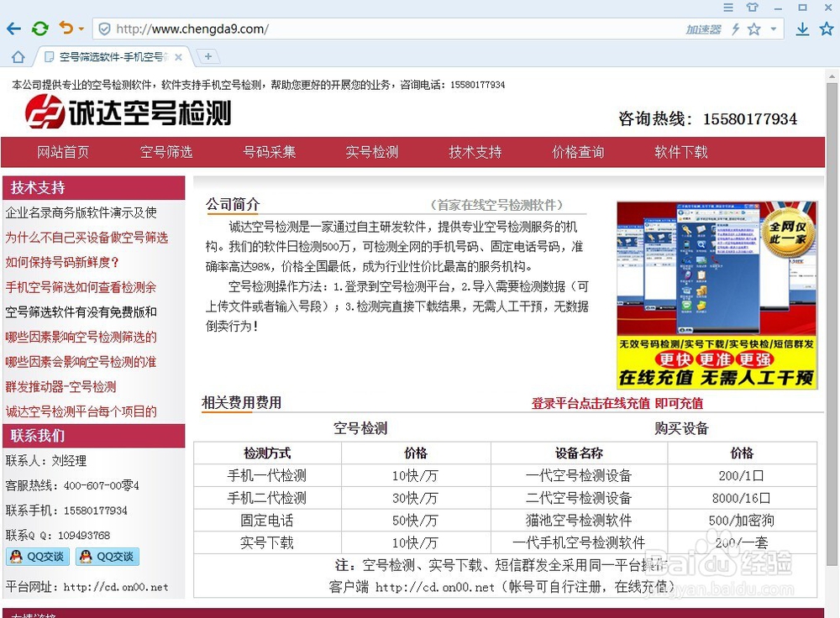The height and width of the screenshot is (618, 840).
Task: Open the browser main menu icon
Action: [x=728, y=8]
